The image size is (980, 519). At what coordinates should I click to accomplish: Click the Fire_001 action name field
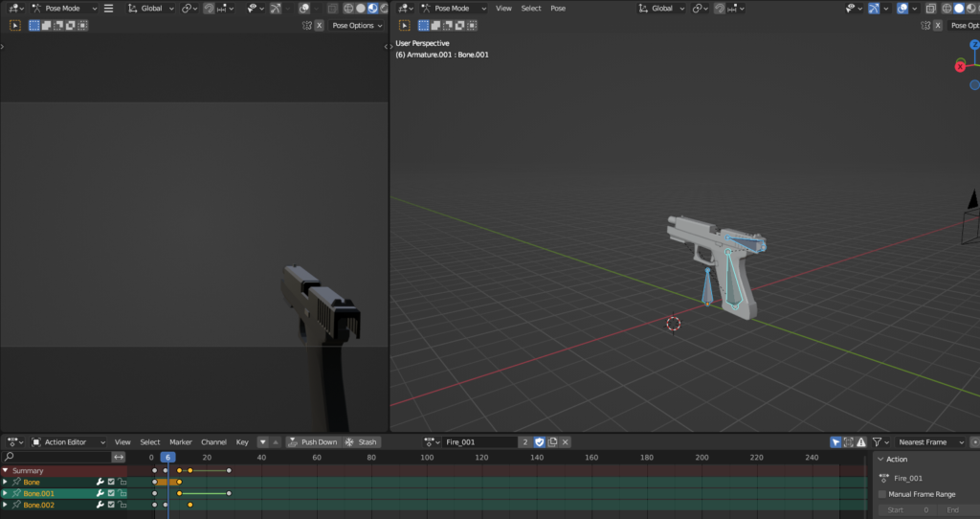pyautogui.click(x=479, y=442)
